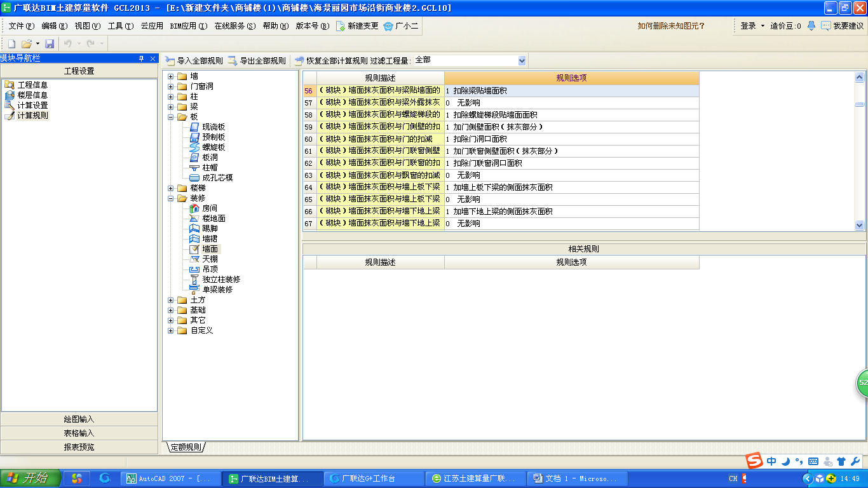
Task: Click the 广小二 assistant icon
Action: point(388,26)
